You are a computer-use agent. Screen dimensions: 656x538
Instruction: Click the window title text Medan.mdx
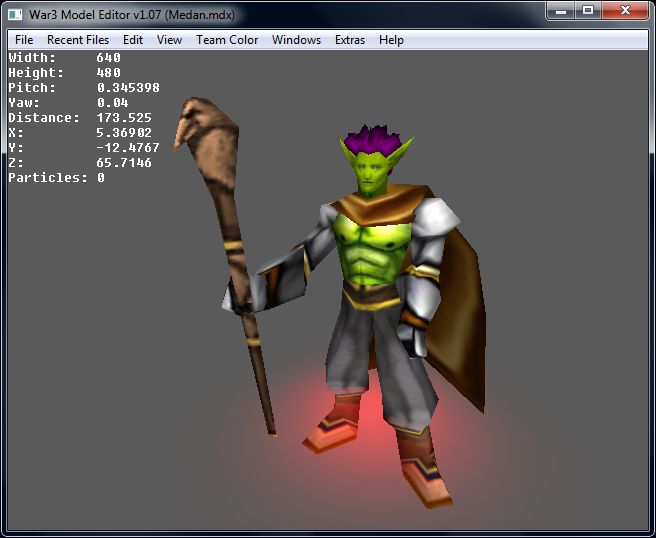pos(200,15)
